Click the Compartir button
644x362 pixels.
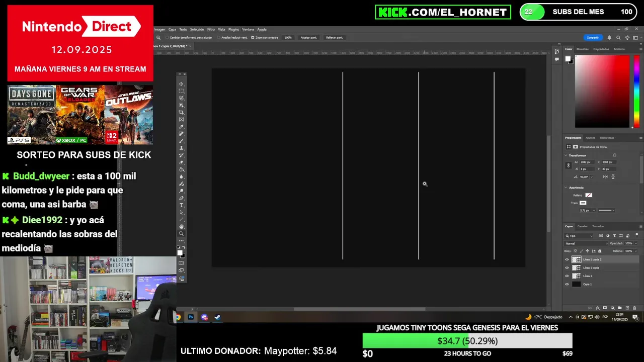pos(593,38)
